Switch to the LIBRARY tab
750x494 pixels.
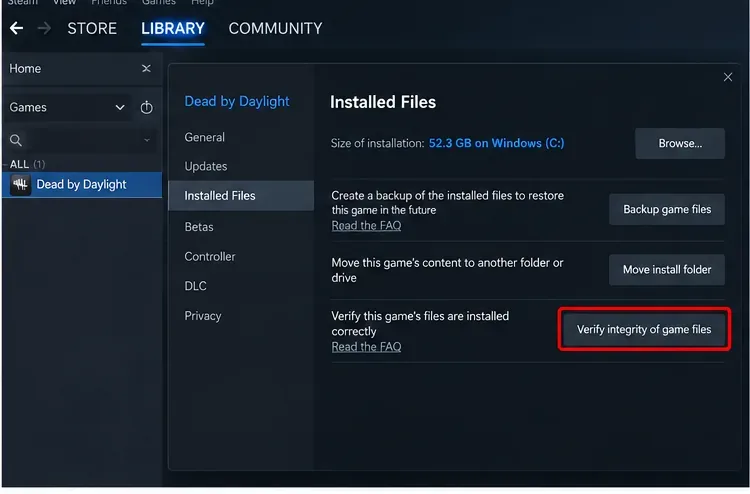(173, 28)
